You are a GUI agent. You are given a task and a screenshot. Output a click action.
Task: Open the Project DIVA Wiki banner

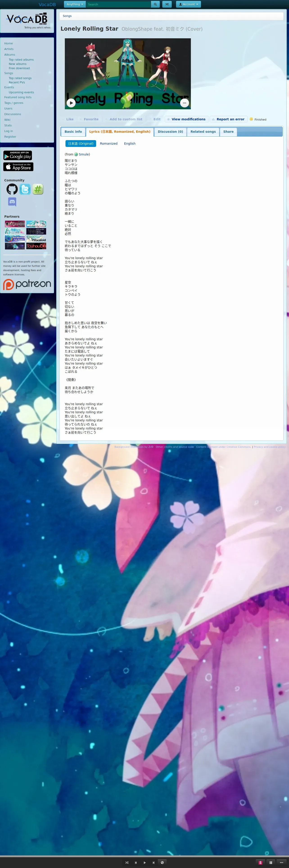(x=15, y=231)
